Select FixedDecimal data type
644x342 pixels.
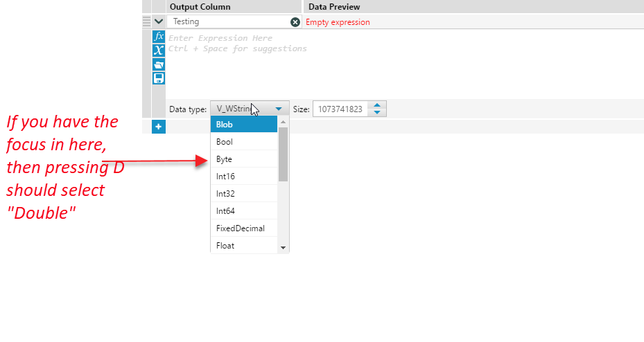coord(244,228)
